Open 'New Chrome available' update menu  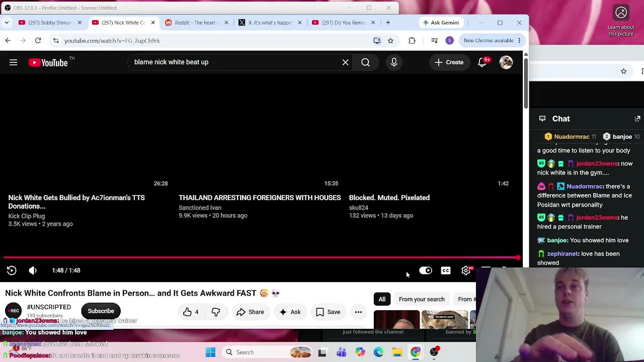click(493, 41)
